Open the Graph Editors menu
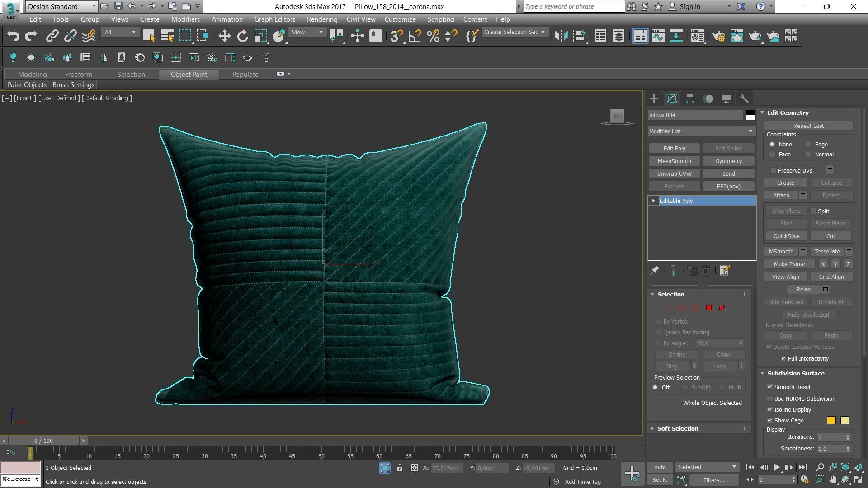Image resolution: width=868 pixels, height=488 pixels. pyautogui.click(x=274, y=19)
